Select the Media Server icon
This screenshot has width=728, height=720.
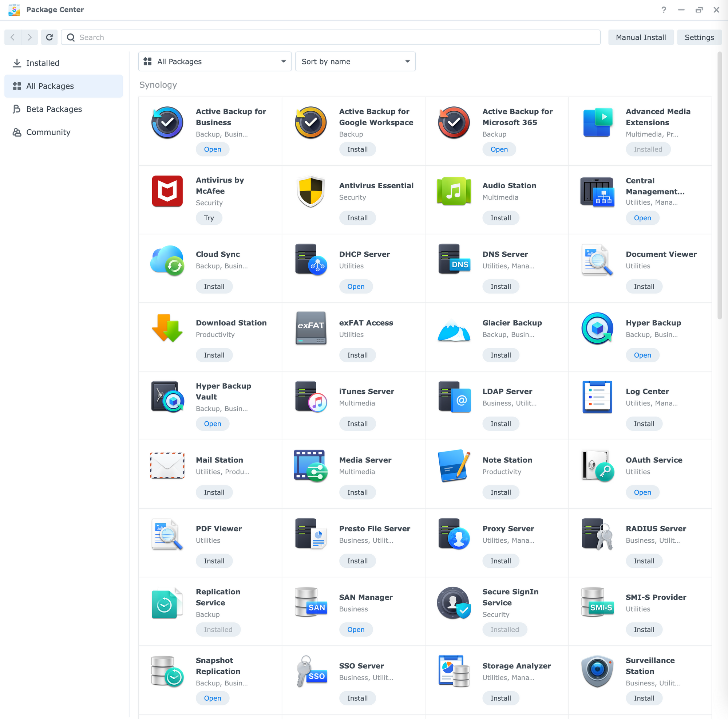(x=310, y=465)
